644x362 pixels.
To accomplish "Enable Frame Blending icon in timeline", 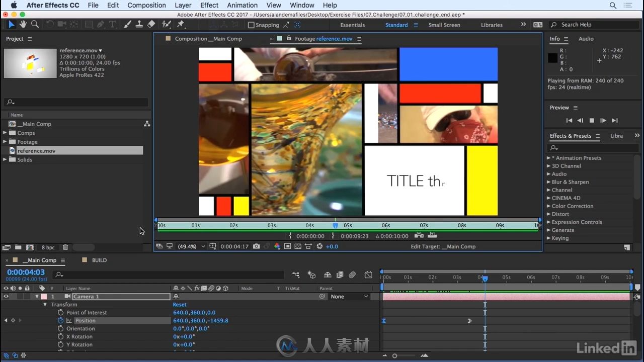I will pos(340,275).
